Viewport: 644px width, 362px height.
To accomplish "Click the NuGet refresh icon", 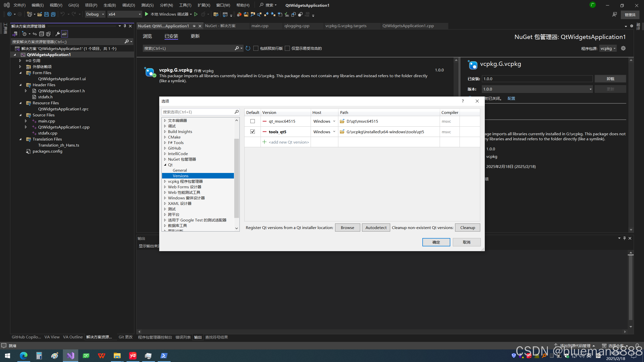I will (248, 48).
